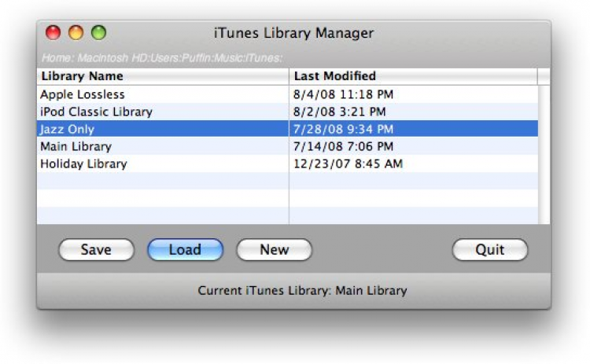The height and width of the screenshot is (364, 590).
Task: Click the 12/23/07 8:45 AM date cell
Action: click(348, 164)
